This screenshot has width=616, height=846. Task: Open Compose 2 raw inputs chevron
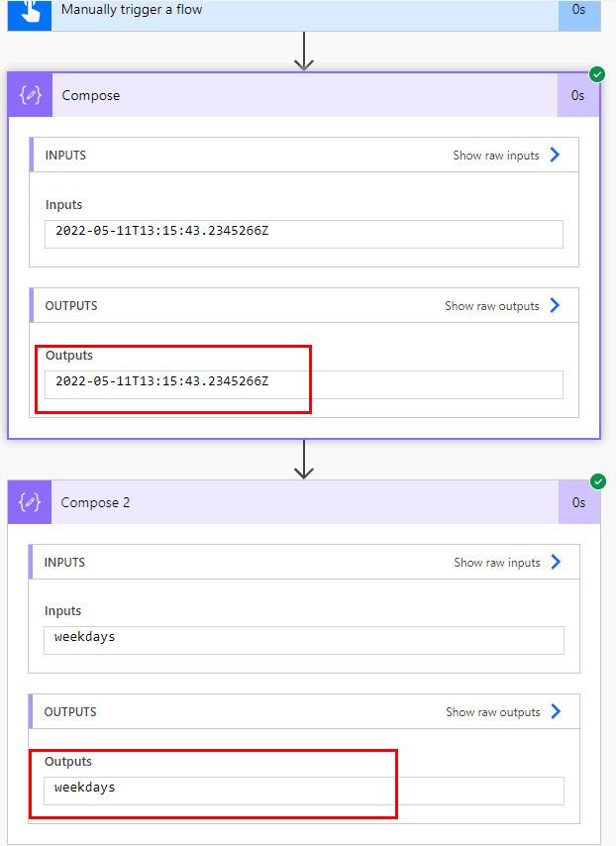[x=557, y=562]
